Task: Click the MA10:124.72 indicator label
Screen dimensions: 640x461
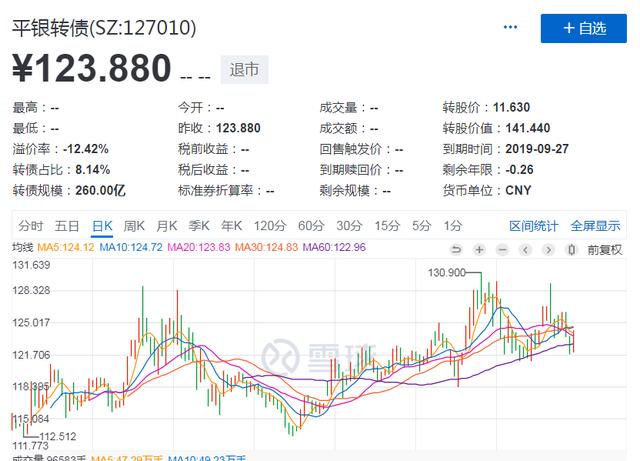Action: (131, 247)
